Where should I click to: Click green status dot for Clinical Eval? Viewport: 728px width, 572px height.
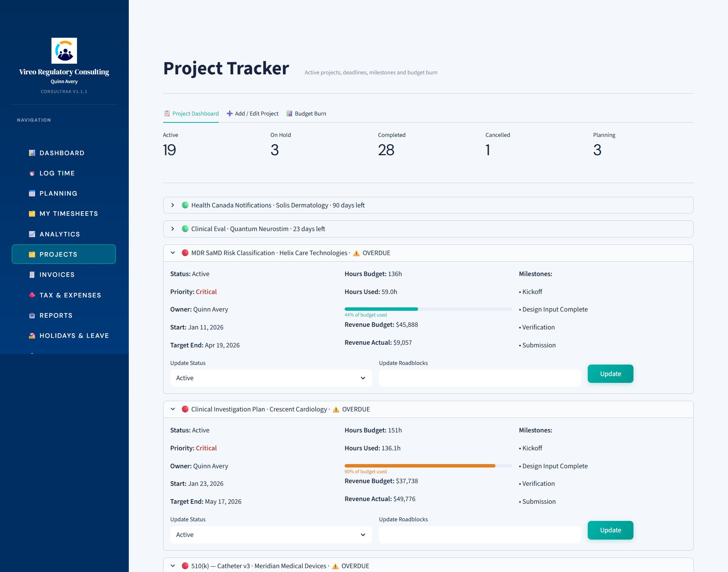185,229
